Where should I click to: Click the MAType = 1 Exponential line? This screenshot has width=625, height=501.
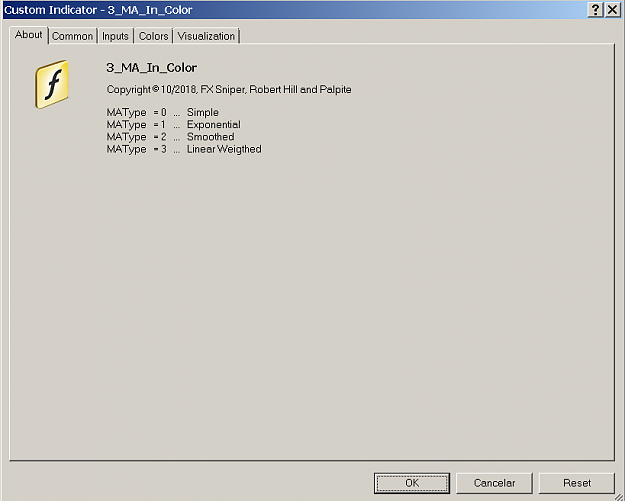tap(173, 125)
